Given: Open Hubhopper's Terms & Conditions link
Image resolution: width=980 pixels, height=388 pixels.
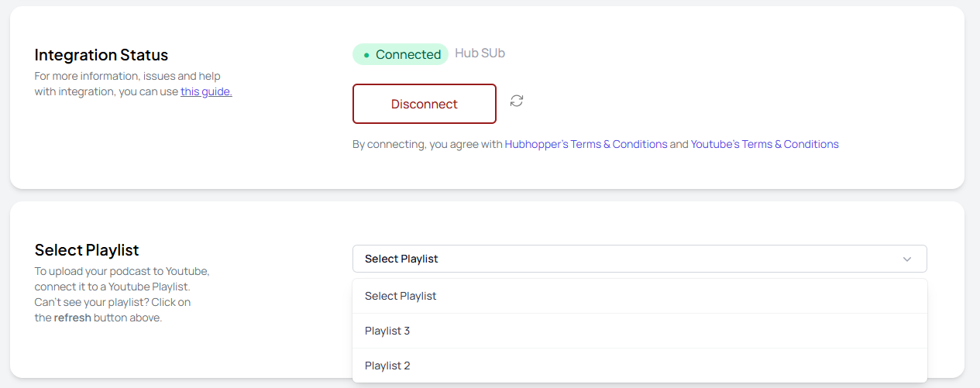Looking at the screenshot, I should coord(586,144).
